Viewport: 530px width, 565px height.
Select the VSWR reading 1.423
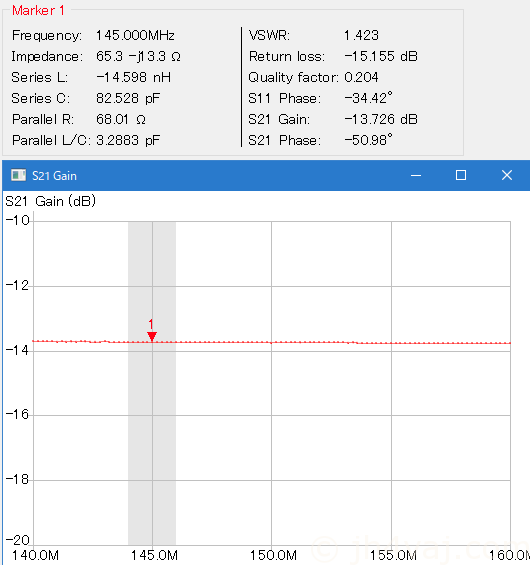[361, 35]
